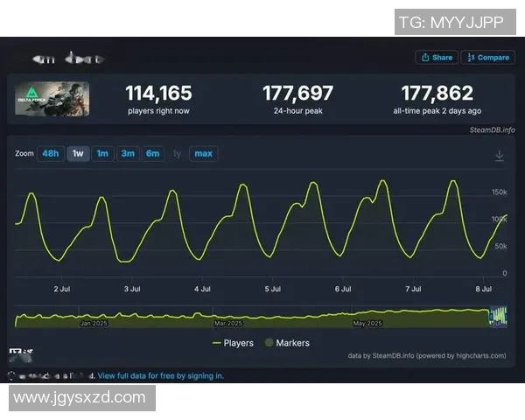Set chart zoom to 48h

click(x=51, y=154)
